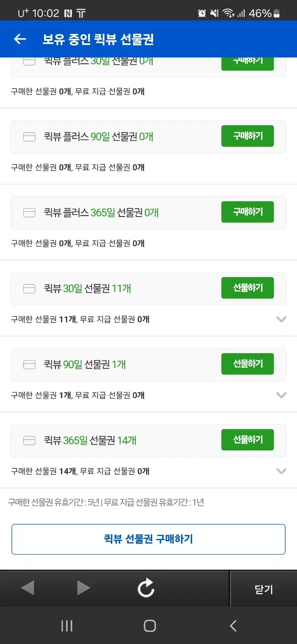Tap 선물하기 for 퀵뷰 90일 선물권
This screenshot has height=644, width=297.
coord(247,364)
